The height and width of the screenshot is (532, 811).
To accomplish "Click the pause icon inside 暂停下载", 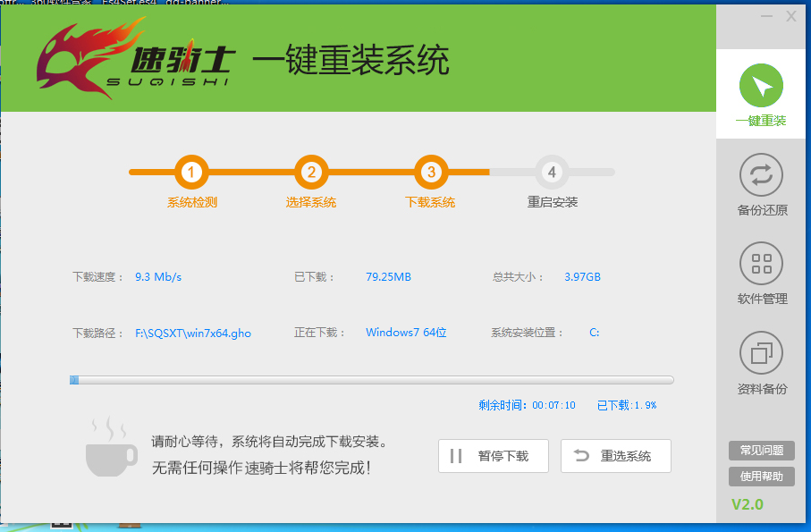I will pos(458,456).
